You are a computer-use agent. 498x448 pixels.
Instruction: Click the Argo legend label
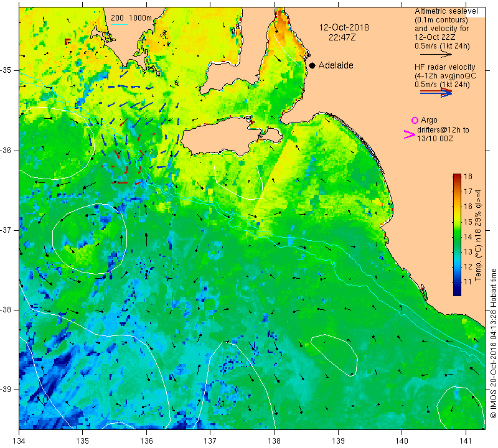429,120
